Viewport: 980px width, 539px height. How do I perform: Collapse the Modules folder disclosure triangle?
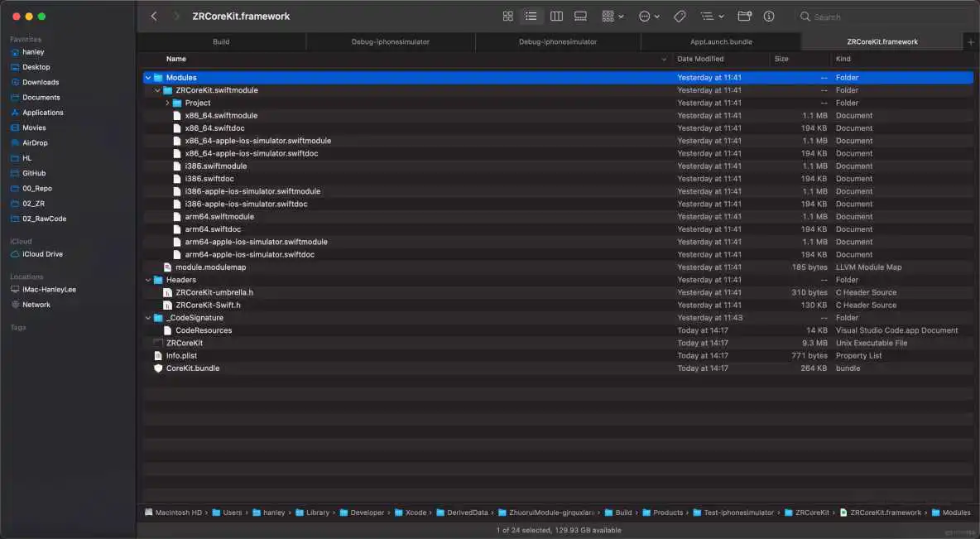148,78
